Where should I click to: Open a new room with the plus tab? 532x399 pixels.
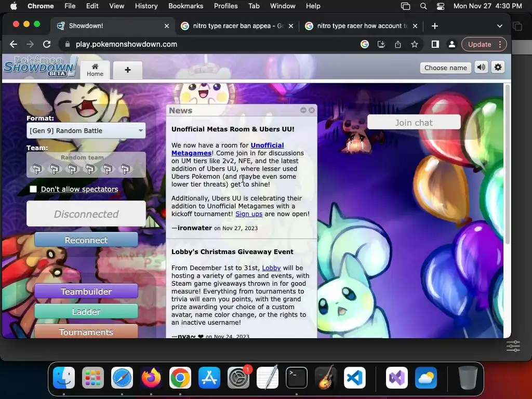[128, 70]
